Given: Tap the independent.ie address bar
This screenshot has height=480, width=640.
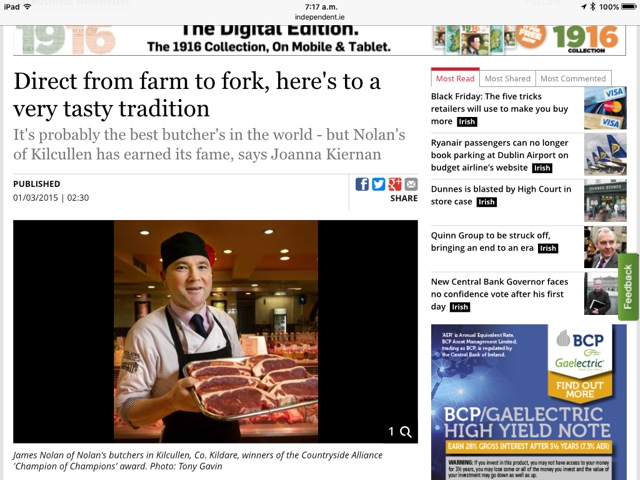Looking at the screenshot, I should [x=320, y=17].
